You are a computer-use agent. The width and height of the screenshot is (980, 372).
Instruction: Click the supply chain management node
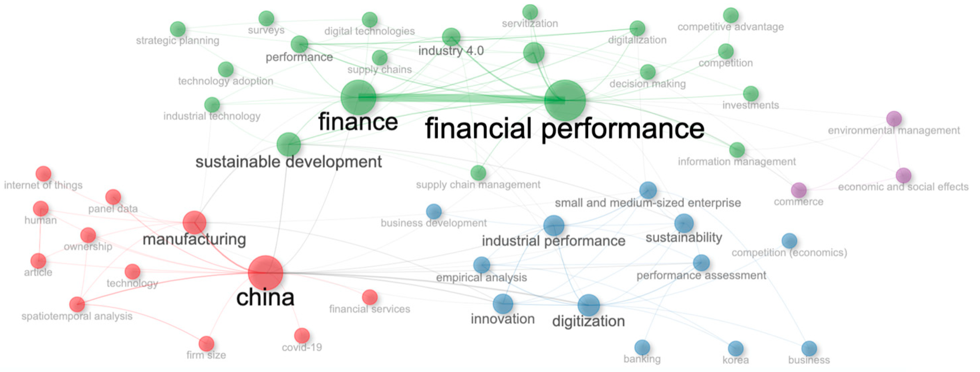[478, 173]
